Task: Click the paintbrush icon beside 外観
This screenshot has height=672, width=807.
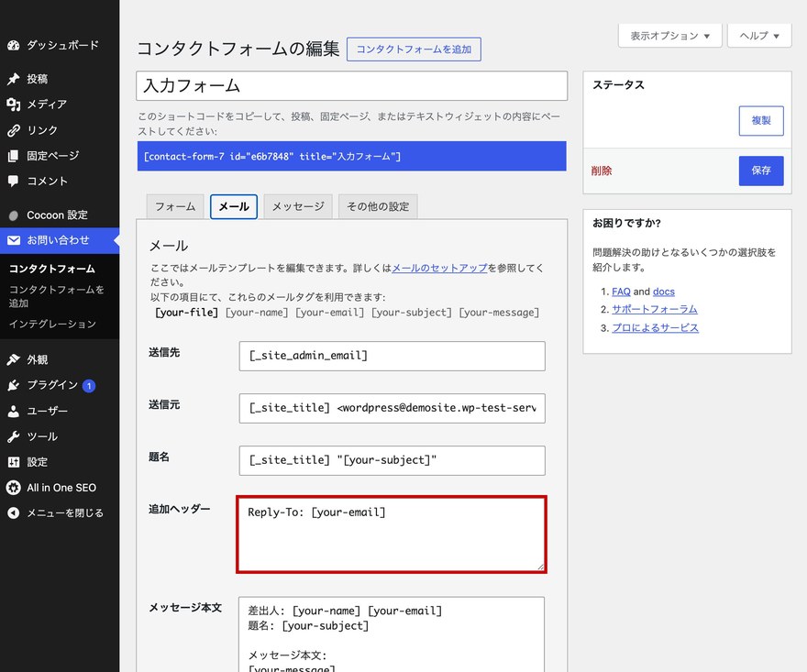Action: click(14, 359)
